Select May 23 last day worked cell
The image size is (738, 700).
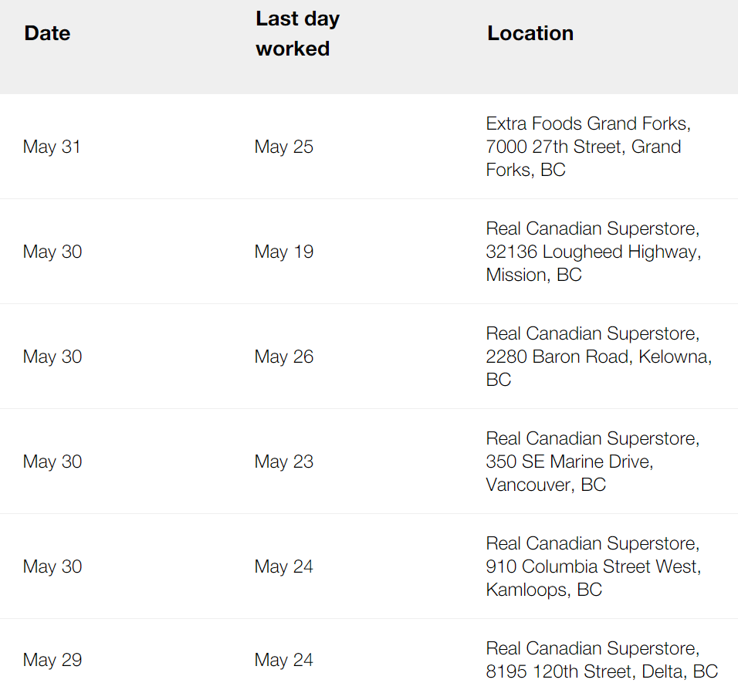[284, 462]
